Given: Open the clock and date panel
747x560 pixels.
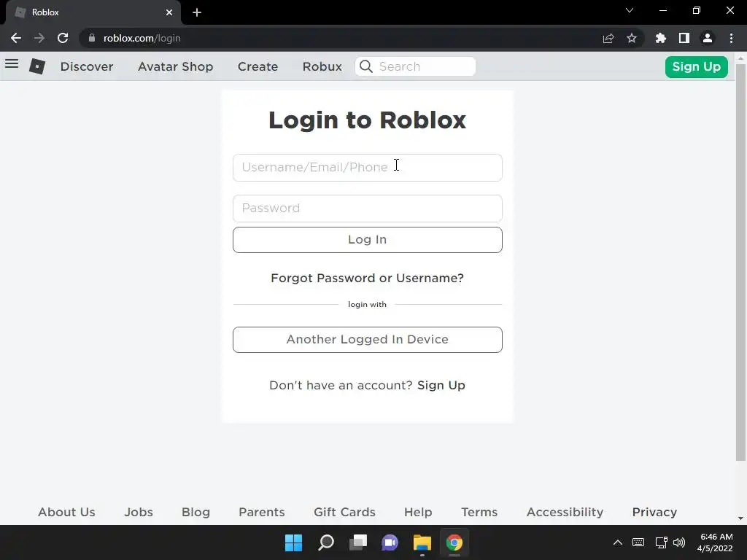Looking at the screenshot, I should click(x=715, y=542).
